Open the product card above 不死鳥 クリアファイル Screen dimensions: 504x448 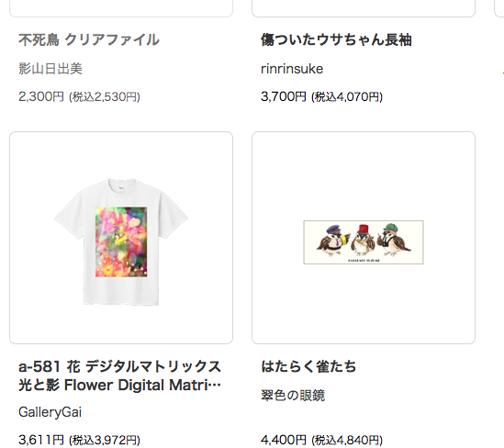tap(121, 8)
